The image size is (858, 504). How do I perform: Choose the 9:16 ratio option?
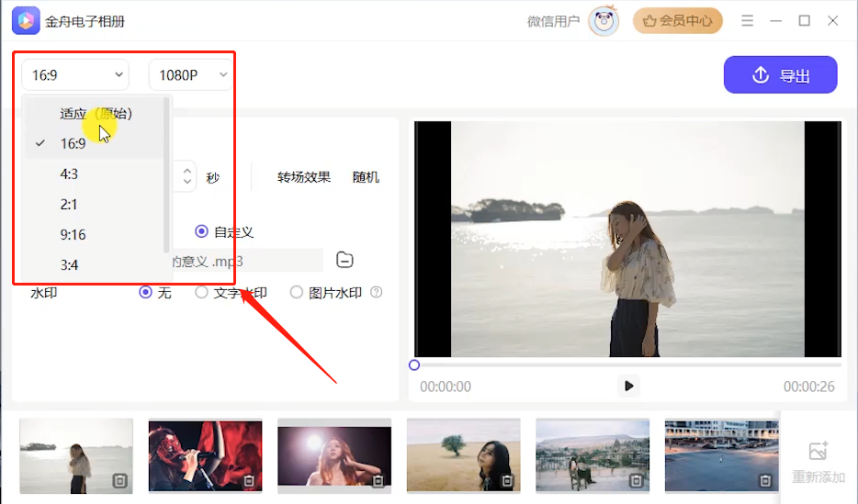point(94,235)
